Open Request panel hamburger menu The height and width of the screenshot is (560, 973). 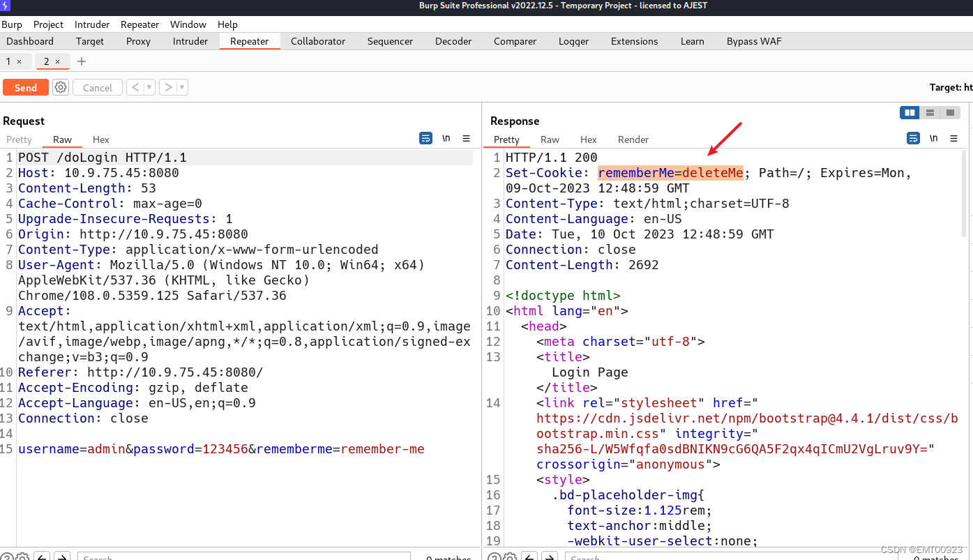(467, 138)
